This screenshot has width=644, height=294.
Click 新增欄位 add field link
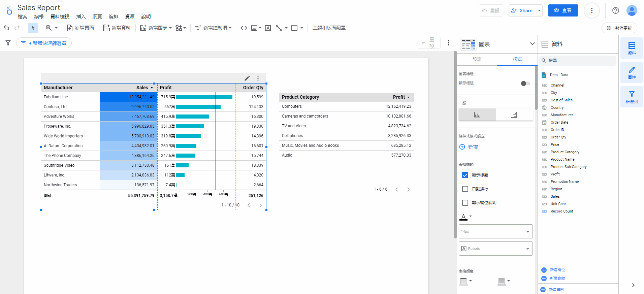pos(553,270)
